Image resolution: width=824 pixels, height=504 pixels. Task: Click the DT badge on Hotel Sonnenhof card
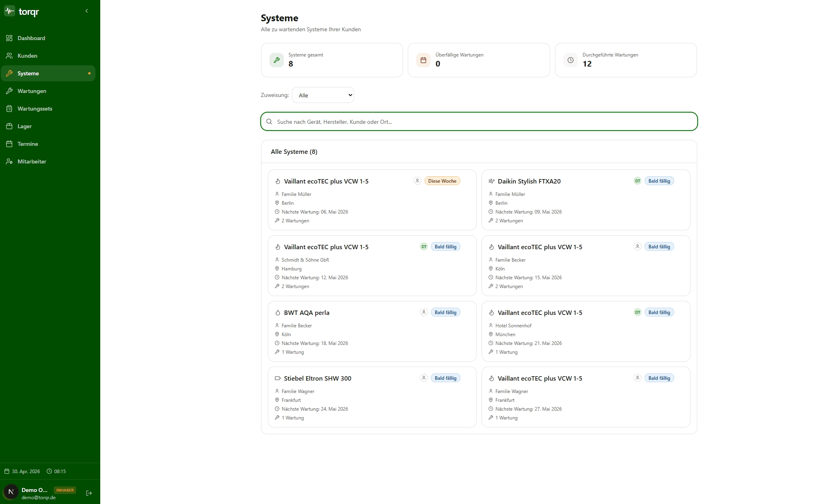click(x=638, y=312)
